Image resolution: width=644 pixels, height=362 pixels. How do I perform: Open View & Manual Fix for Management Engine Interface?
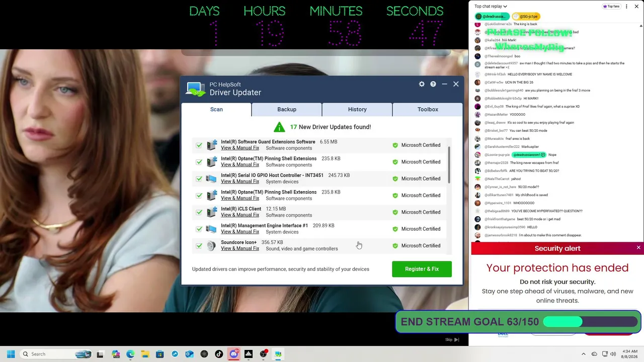pyautogui.click(x=240, y=232)
